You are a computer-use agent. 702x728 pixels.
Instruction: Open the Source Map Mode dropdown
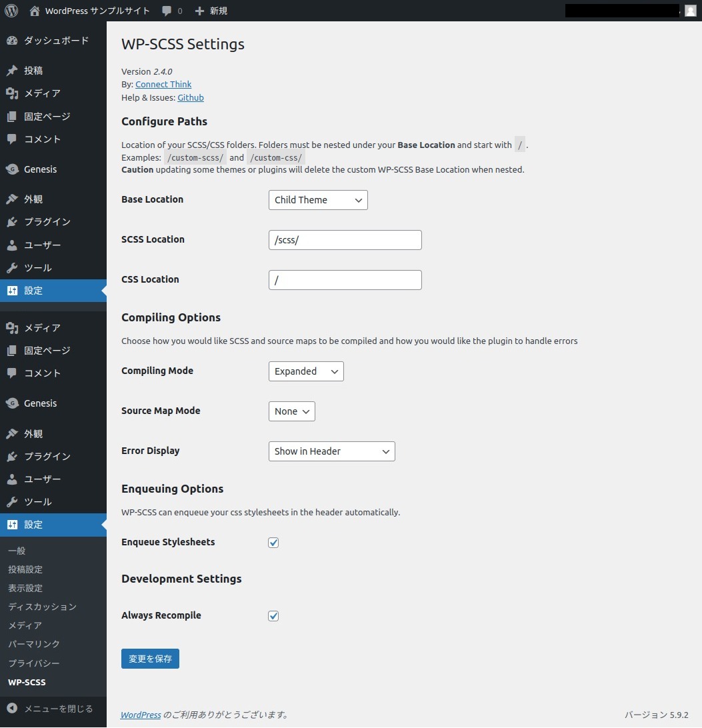291,411
